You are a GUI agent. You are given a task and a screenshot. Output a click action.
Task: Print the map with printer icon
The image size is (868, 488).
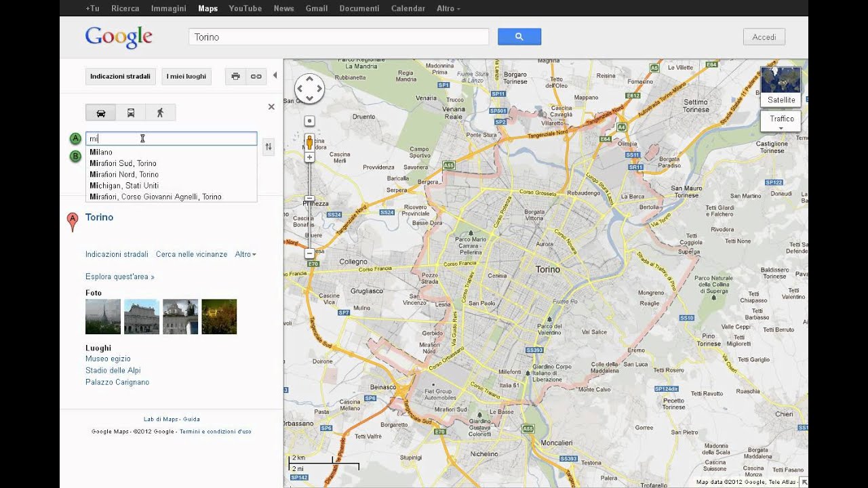point(235,77)
